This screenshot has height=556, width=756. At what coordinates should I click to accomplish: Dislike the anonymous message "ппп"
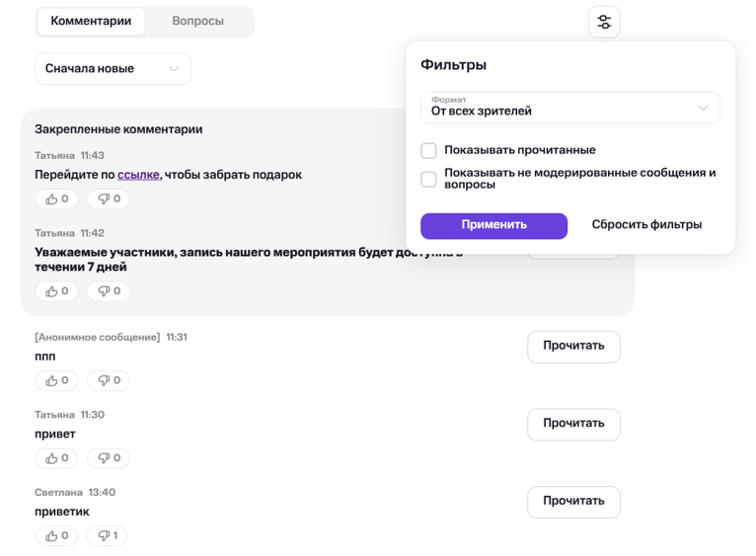(x=109, y=380)
